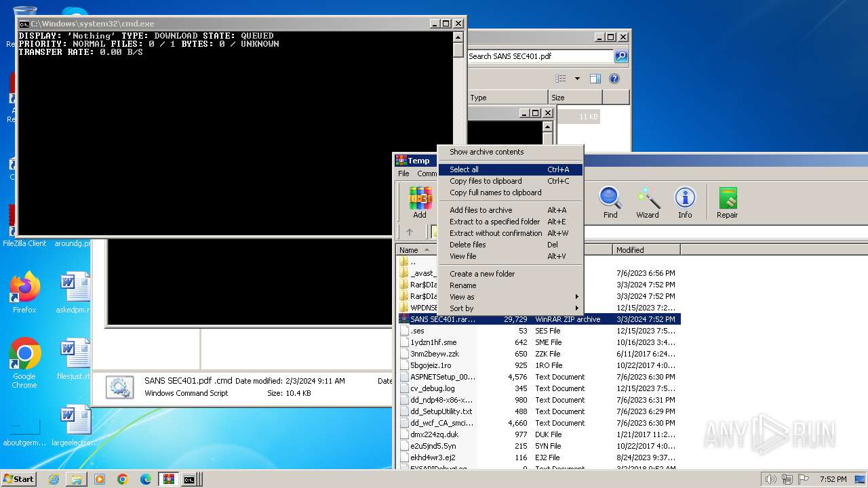Click the volume tray icon
The height and width of the screenshot is (488, 868).
770,479
